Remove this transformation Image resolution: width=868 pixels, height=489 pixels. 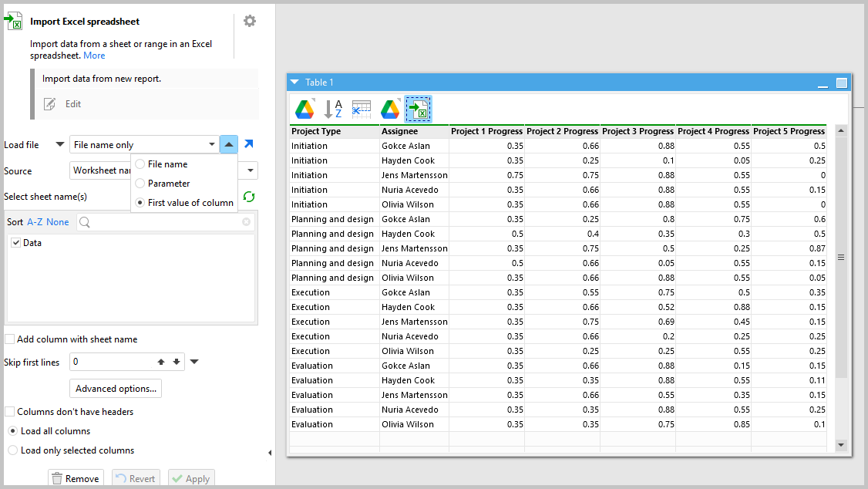(76, 478)
